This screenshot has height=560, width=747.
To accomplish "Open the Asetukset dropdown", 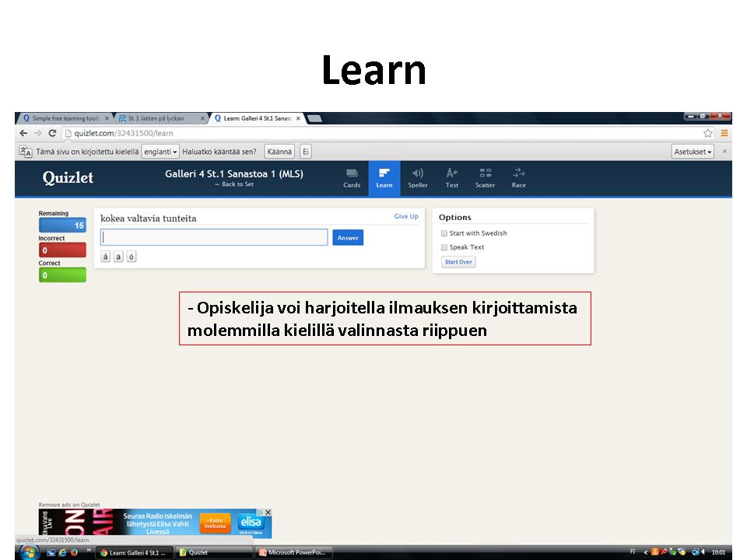I will 693,152.
